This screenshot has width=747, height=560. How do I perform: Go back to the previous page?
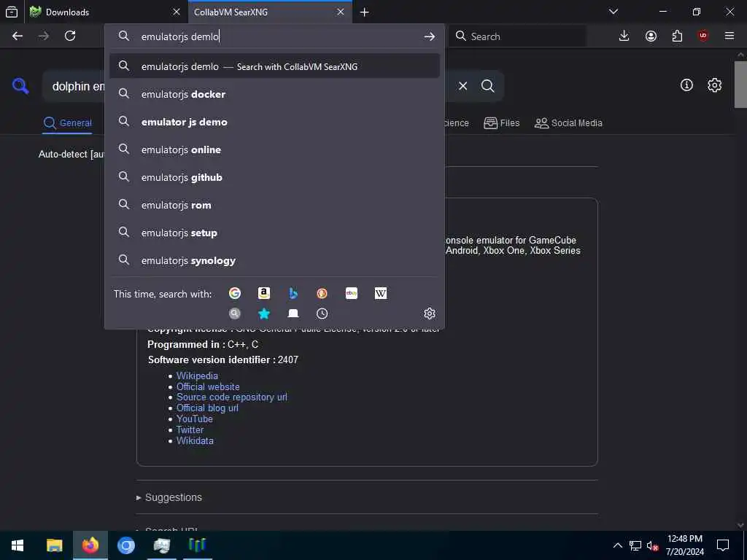[18, 36]
